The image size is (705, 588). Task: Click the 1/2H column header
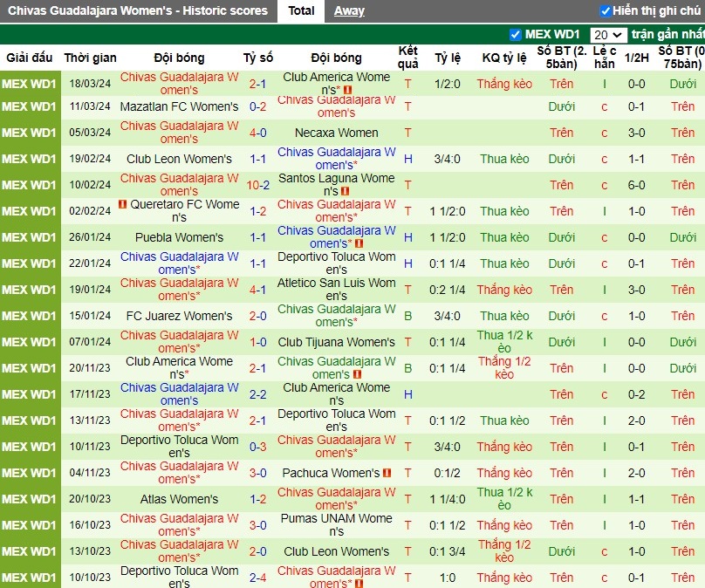637,58
